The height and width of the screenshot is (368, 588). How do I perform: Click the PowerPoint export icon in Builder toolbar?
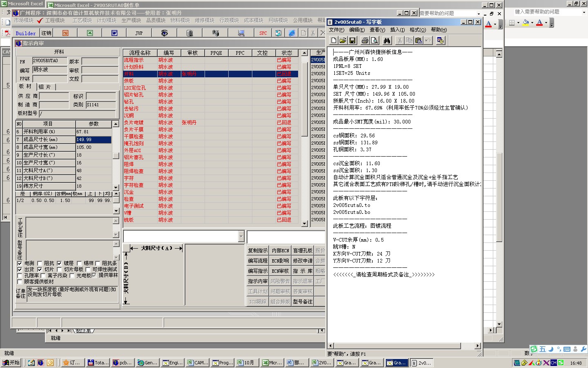65,33
